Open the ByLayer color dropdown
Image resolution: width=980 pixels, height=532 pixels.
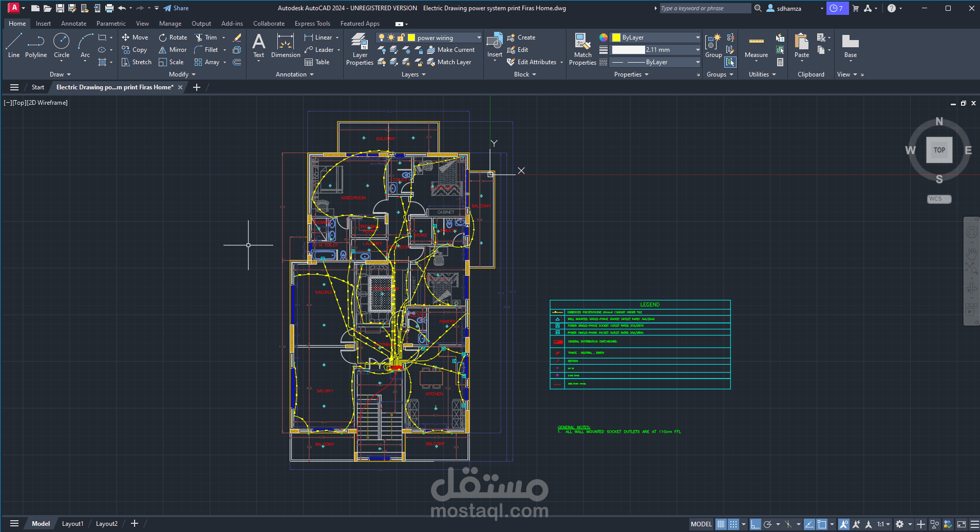tap(696, 37)
